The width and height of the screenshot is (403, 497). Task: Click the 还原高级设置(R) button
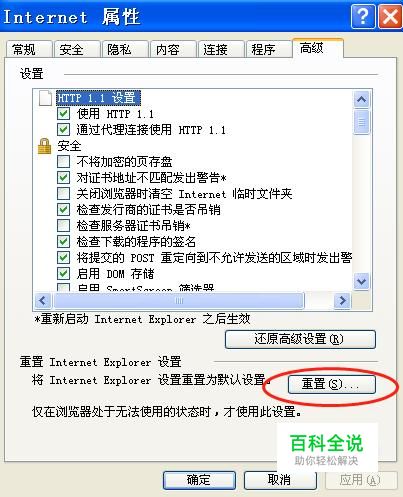pyautogui.click(x=300, y=339)
